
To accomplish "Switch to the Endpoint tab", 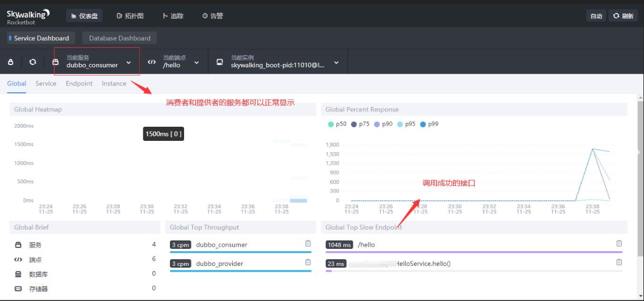I will tap(79, 84).
